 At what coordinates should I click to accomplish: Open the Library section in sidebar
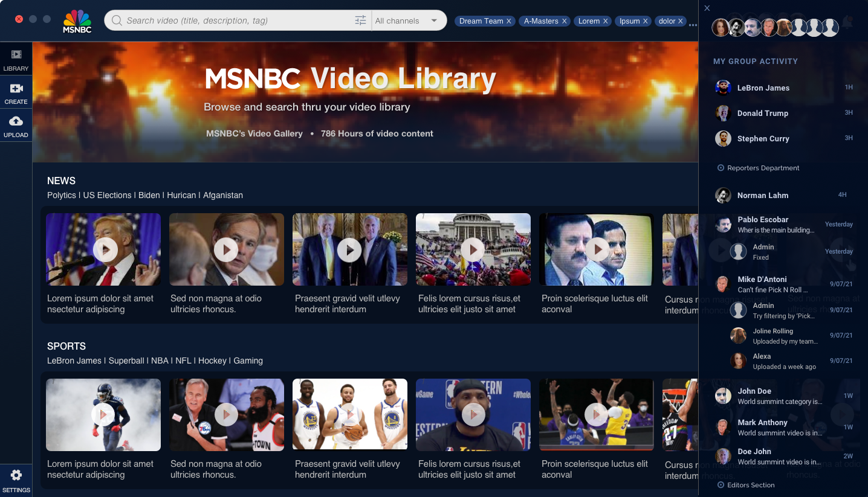tap(16, 59)
